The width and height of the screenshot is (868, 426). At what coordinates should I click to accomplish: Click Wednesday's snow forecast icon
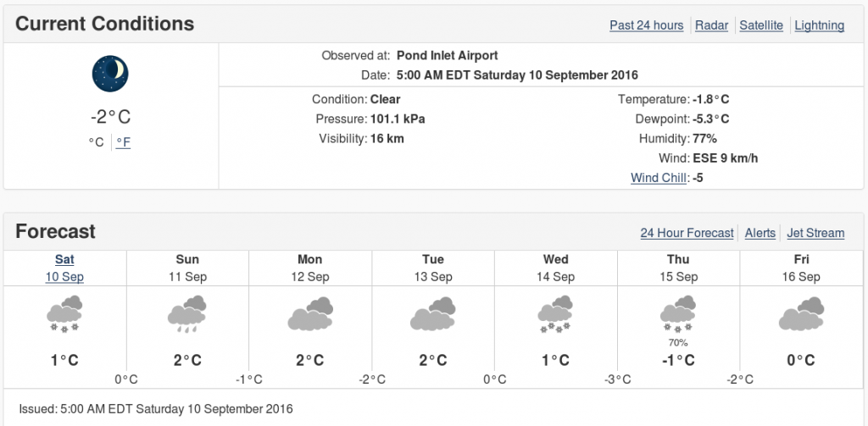click(x=555, y=313)
